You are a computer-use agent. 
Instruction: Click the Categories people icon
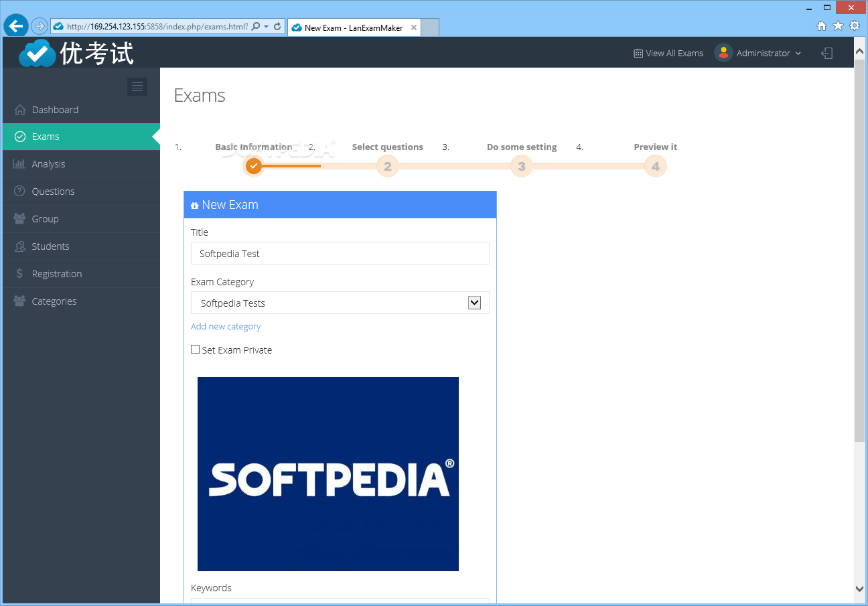coord(19,301)
